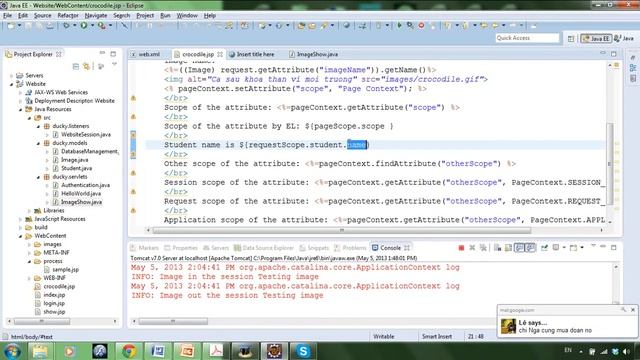Open the Debug button dropdown arrow

pos(74,25)
